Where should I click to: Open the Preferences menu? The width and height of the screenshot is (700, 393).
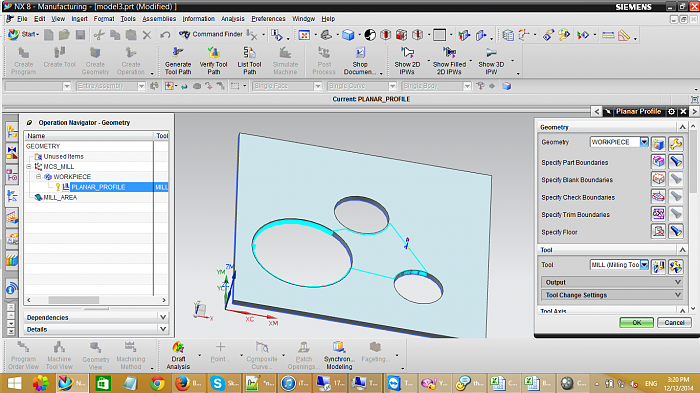click(268, 19)
